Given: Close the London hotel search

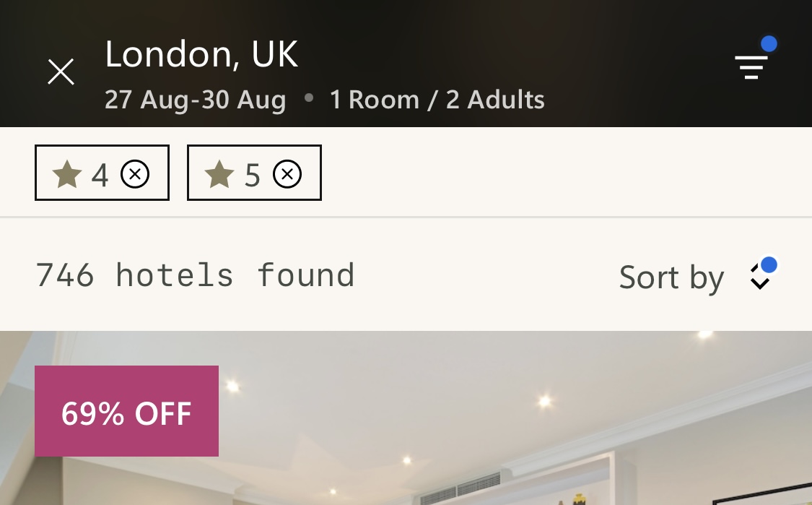Looking at the screenshot, I should pos(61,72).
